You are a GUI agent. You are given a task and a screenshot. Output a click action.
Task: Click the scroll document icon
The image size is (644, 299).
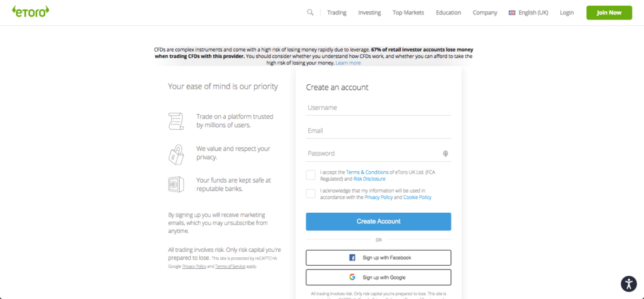pos(176,121)
